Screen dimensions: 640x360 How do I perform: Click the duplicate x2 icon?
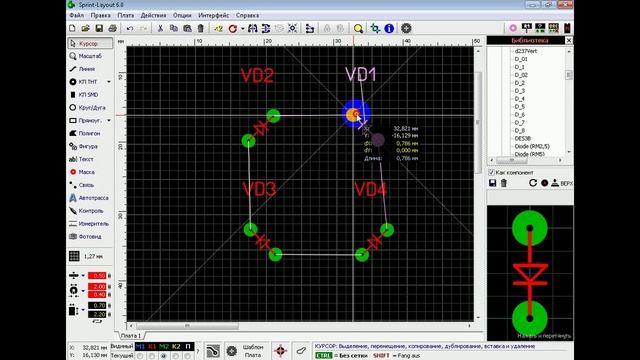tap(218, 28)
